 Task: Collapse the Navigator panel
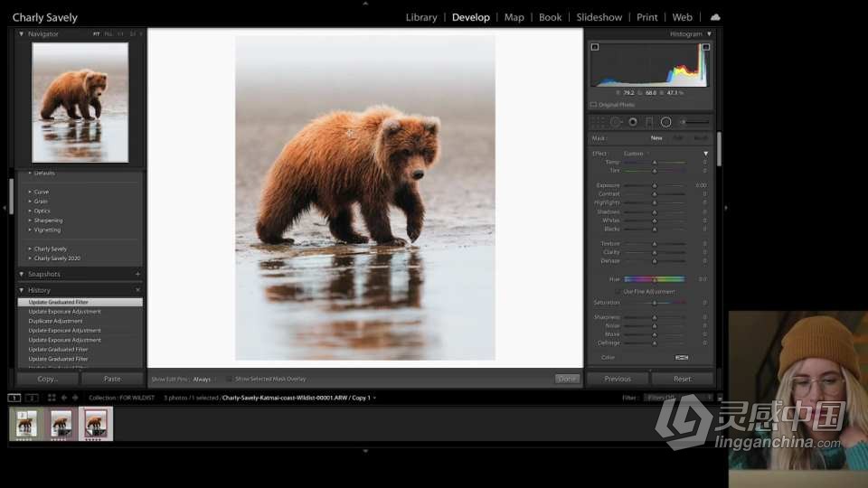point(21,33)
